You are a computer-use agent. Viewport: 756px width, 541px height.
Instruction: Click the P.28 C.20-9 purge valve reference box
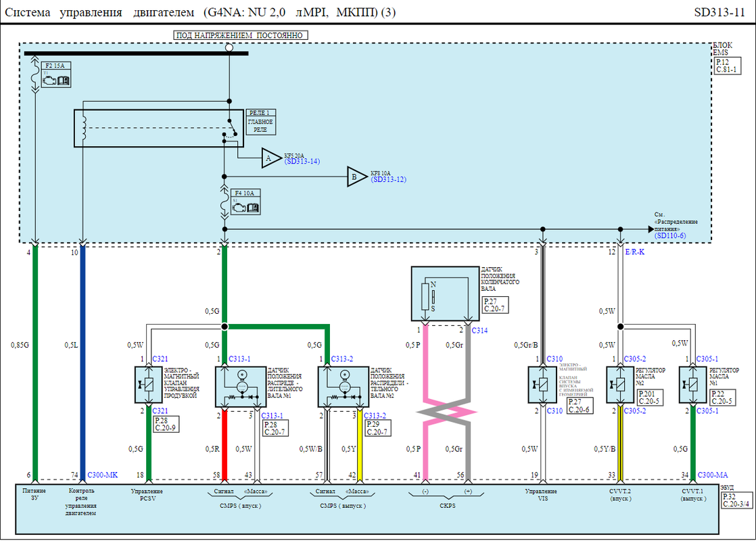pos(166,424)
